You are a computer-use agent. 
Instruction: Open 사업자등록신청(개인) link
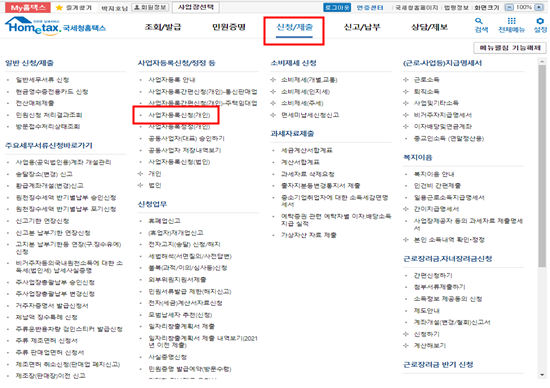179,115
